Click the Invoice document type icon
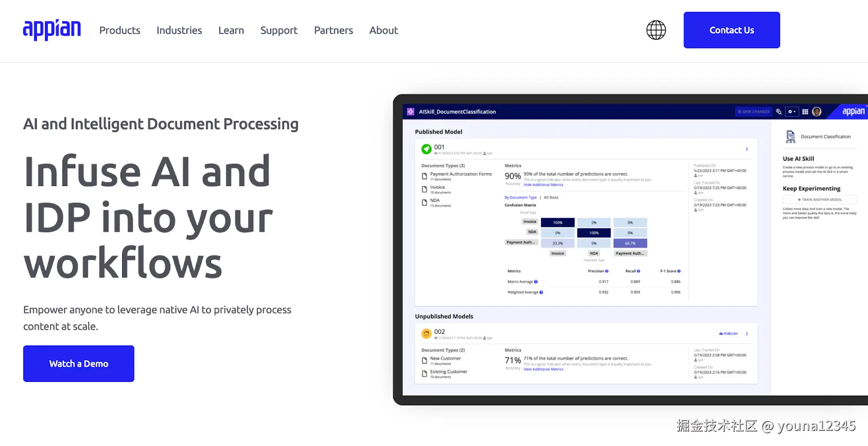The image size is (868, 446). (x=424, y=189)
